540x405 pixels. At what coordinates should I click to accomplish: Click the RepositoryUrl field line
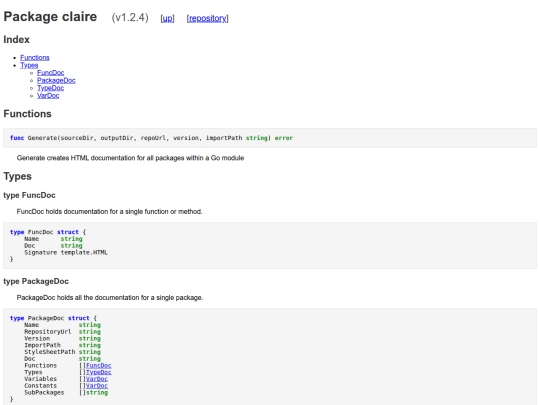tap(62, 332)
